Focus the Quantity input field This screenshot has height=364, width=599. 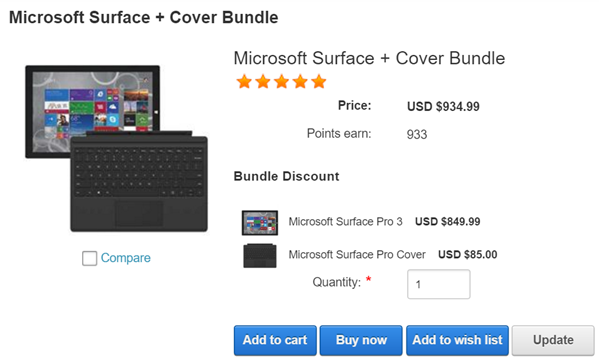(x=439, y=284)
